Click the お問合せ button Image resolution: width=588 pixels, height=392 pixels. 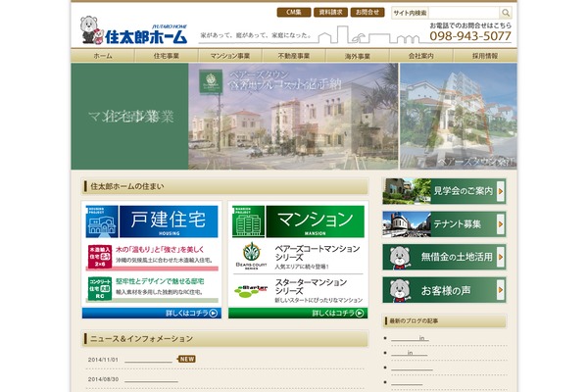tap(367, 13)
